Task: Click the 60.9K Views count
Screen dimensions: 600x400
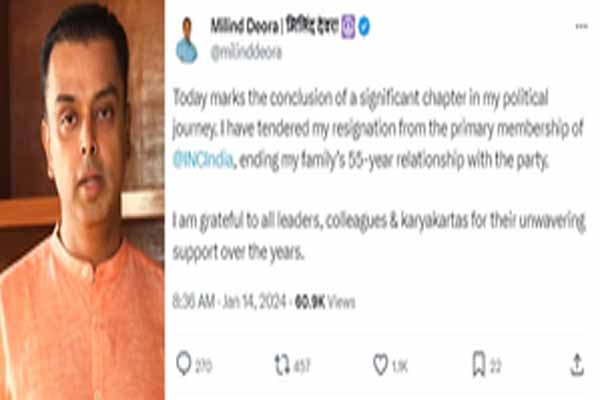Action: pos(325,302)
